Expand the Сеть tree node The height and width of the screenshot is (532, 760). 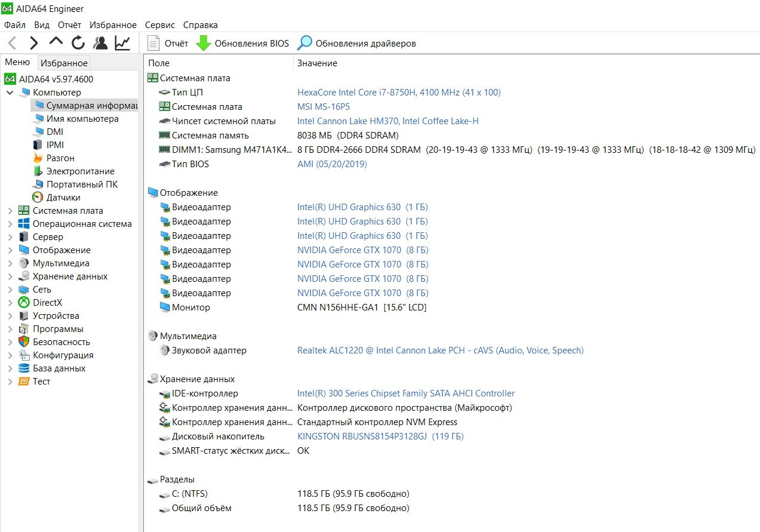pyautogui.click(x=10, y=290)
